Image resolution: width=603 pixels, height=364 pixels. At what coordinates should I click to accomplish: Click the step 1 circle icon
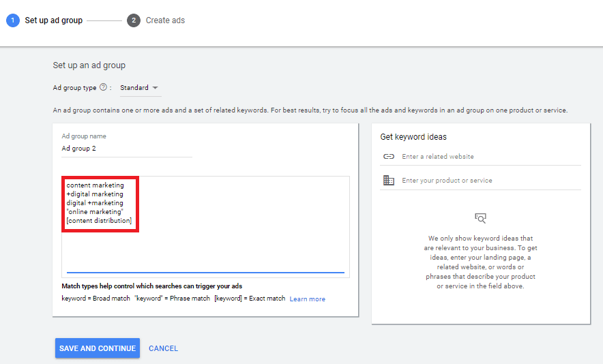13,20
